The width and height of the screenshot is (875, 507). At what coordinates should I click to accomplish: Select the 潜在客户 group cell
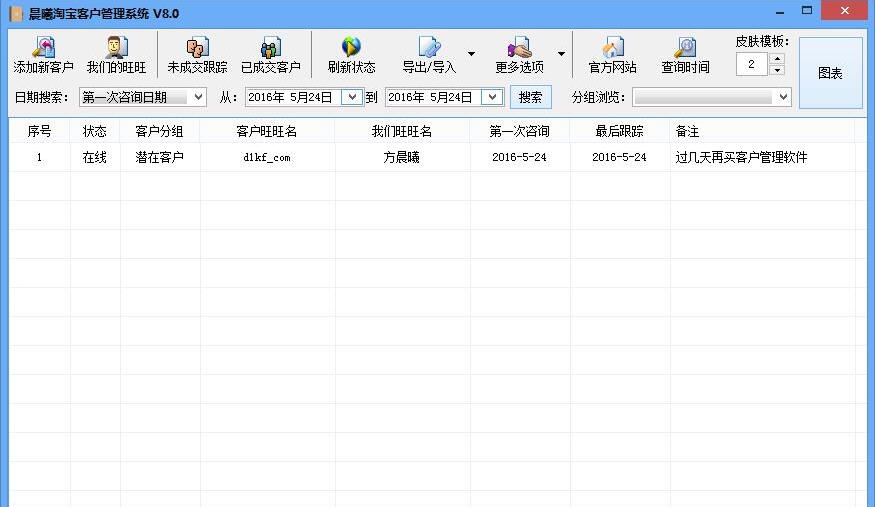point(160,157)
